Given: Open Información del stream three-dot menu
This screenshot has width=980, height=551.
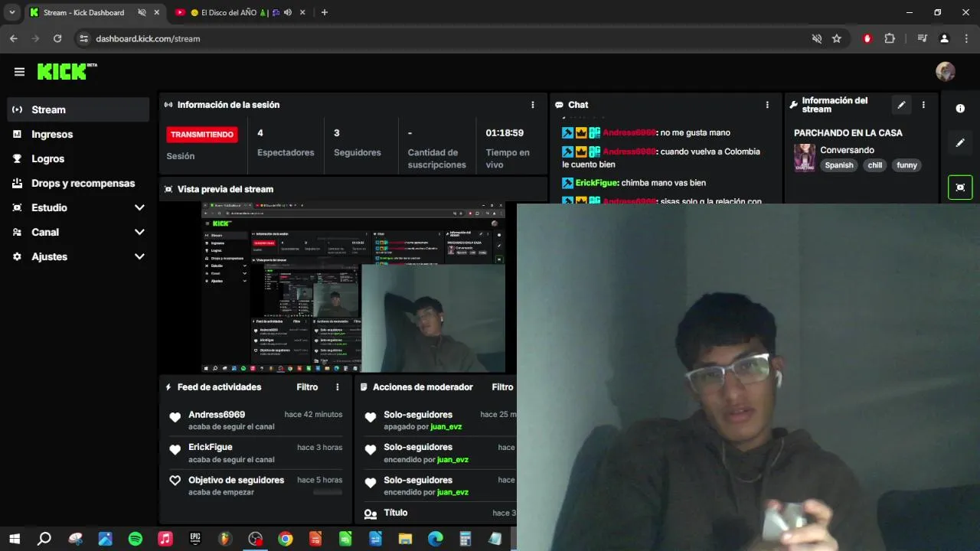Looking at the screenshot, I should 923,105.
